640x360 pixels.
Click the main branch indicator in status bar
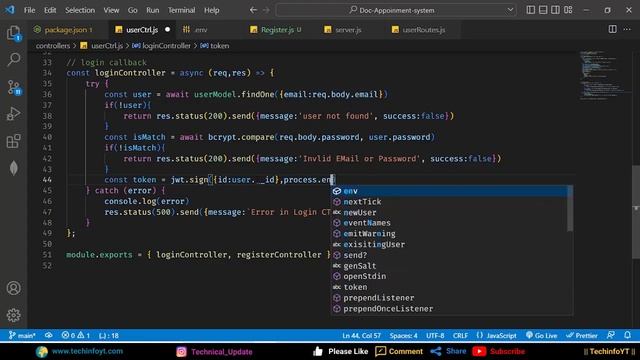pos(22,336)
